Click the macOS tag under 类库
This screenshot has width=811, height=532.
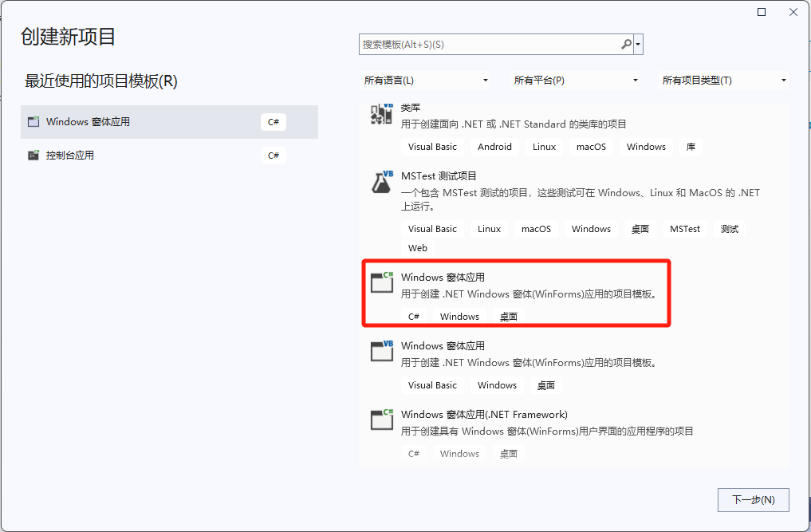click(591, 147)
